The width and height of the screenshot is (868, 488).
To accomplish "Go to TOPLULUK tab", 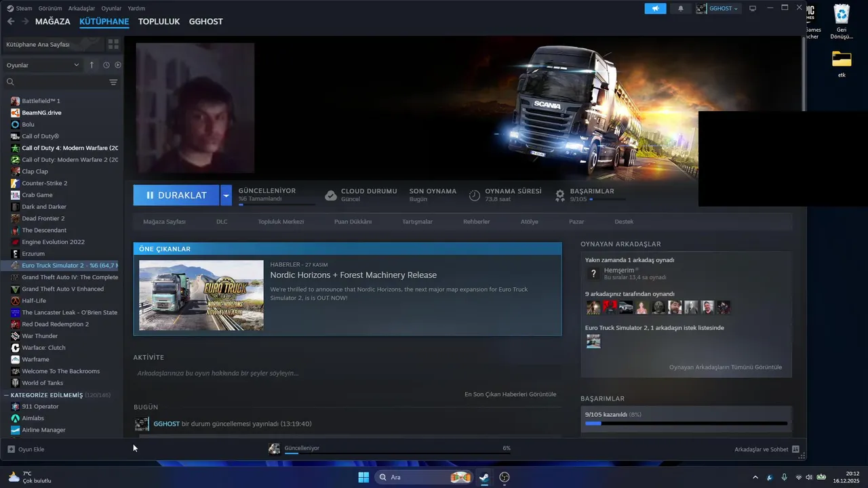I will point(159,22).
